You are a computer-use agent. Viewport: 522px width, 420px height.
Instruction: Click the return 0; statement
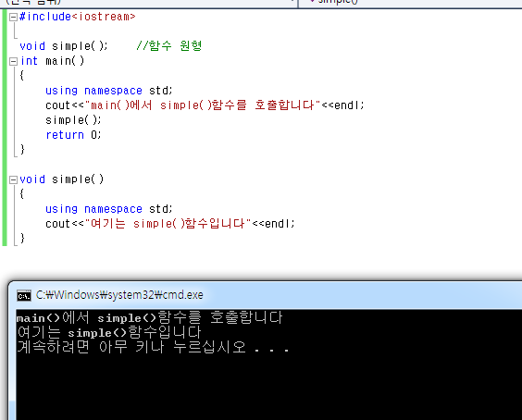[x=73, y=135]
